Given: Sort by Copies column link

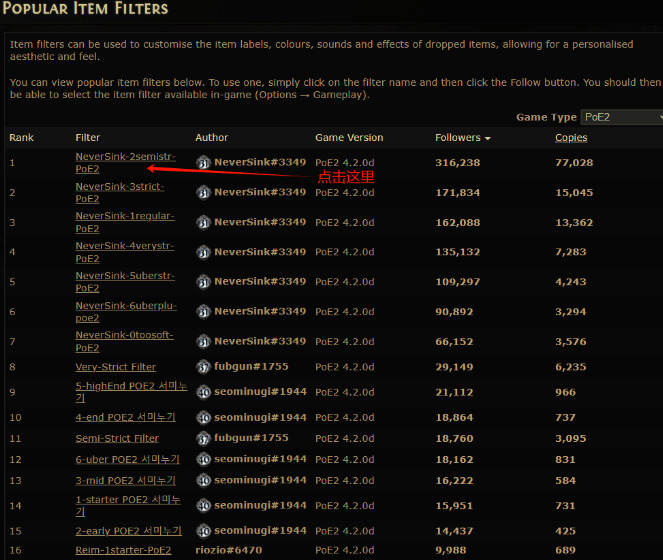Looking at the screenshot, I should pos(571,138).
